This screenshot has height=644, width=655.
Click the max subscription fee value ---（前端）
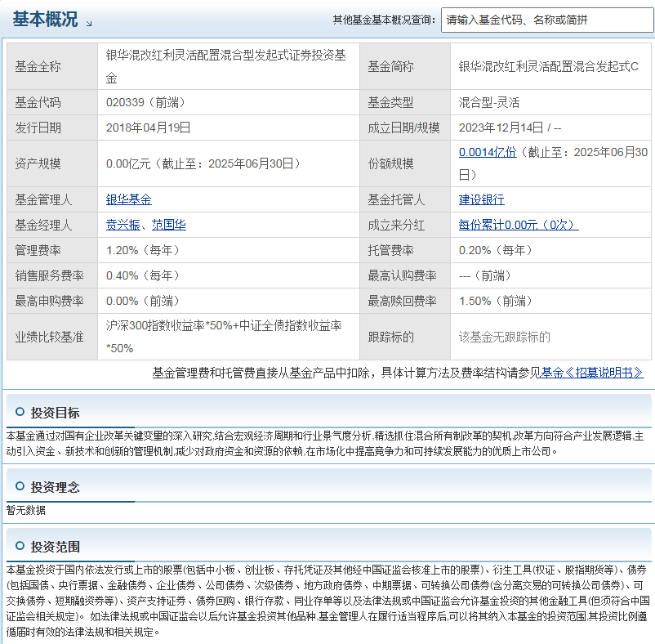tap(485, 275)
